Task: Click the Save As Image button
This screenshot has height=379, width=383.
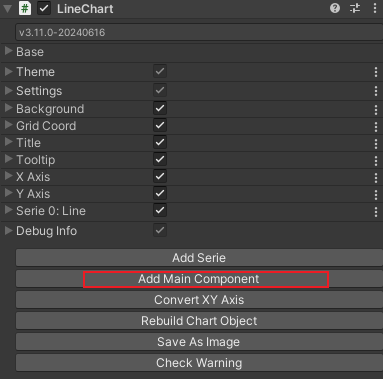Action: tap(199, 342)
